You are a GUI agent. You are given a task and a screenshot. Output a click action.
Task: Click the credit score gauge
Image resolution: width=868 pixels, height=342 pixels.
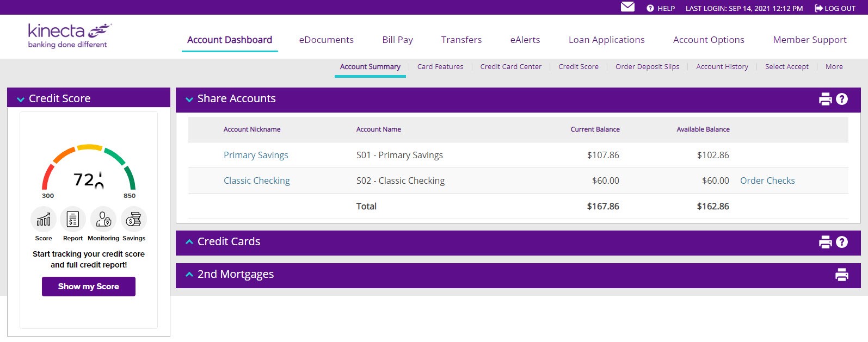[89, 169]
